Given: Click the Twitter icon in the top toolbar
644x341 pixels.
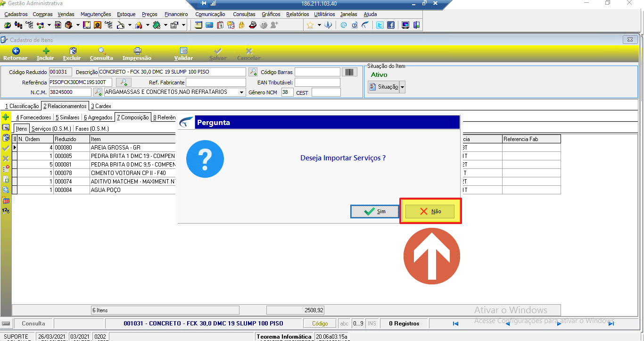Looking at the screenshot, I should pyautogui.click(x=380, y=25).
